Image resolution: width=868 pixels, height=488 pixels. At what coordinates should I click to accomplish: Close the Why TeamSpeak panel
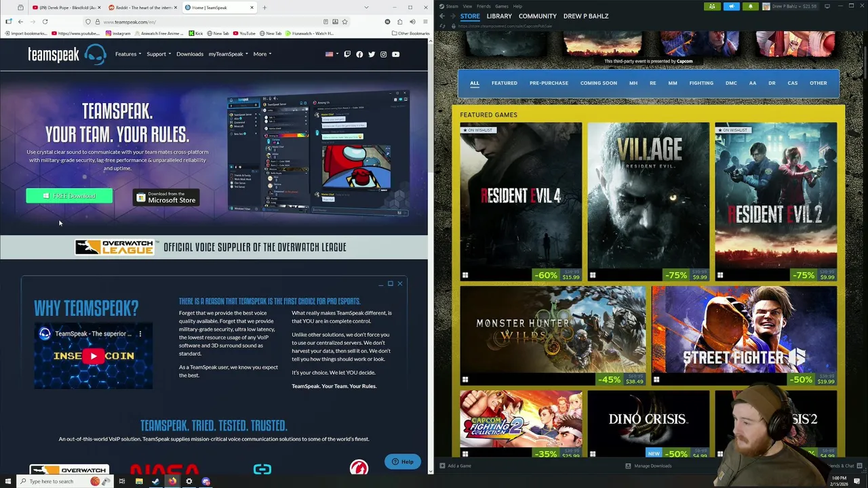coord(400,283)
